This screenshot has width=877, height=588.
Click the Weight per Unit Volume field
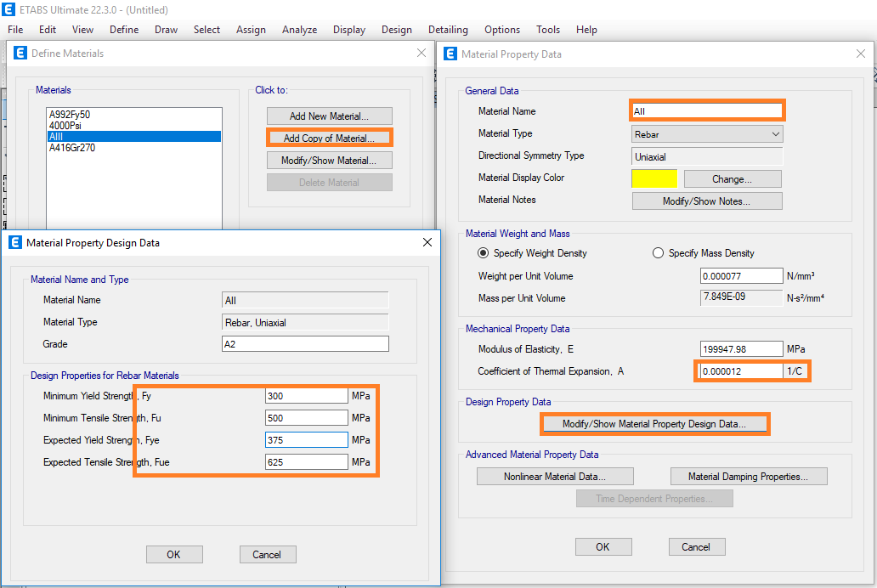[742, 276]
